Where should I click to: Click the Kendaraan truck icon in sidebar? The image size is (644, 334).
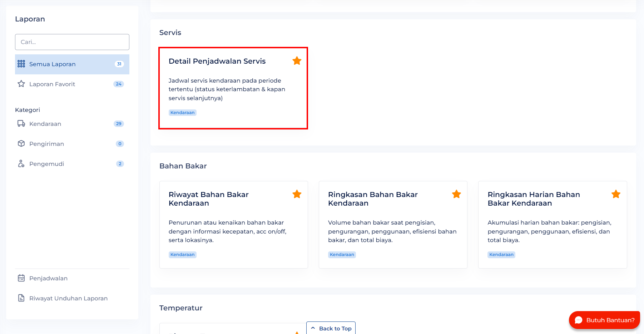click(21, 124)
